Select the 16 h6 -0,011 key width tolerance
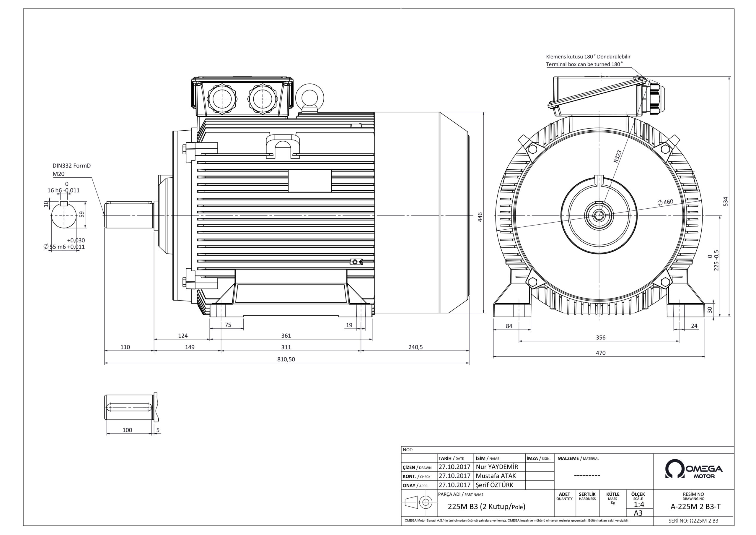Screen dimensions: 756x535 coord(63,187)
